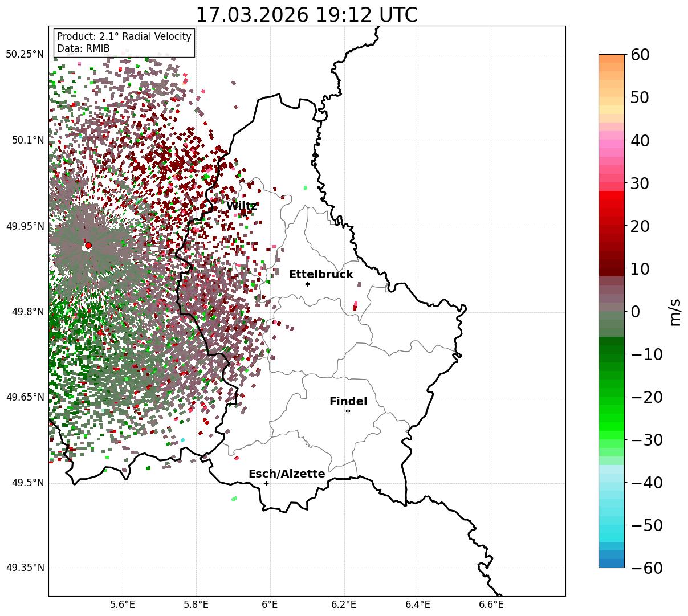Click the gray colorbar segment at zero
This screenshot has height=616, width=688.
(612, 307)
